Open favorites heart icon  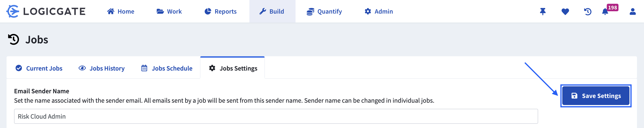[565, 11]
